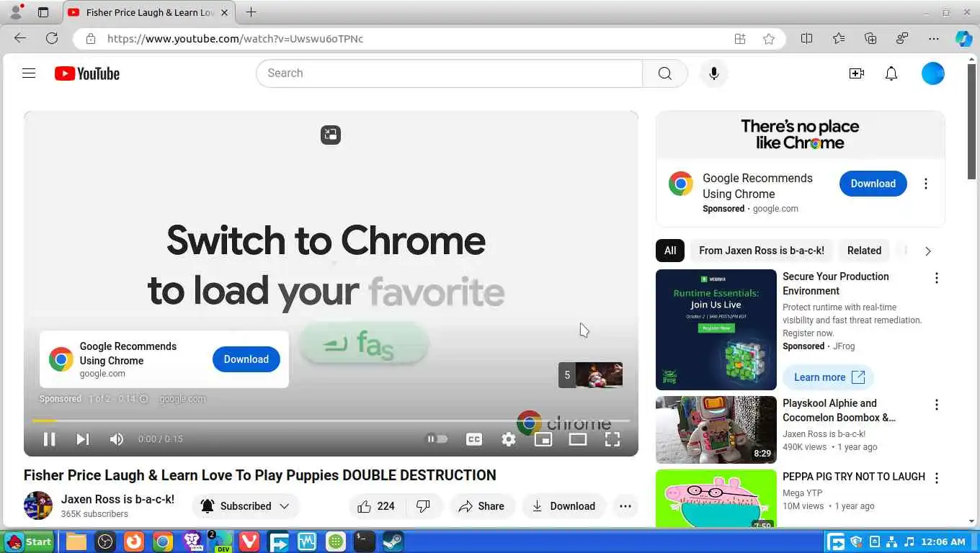
Task: Go to the YouTube home logo
Action: pos(86,73)
